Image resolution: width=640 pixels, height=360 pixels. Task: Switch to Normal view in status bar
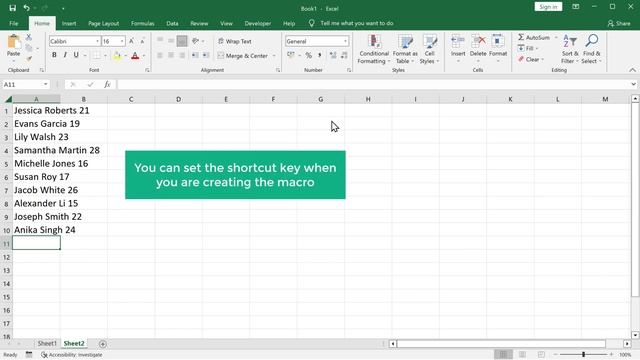coord(503,355)
